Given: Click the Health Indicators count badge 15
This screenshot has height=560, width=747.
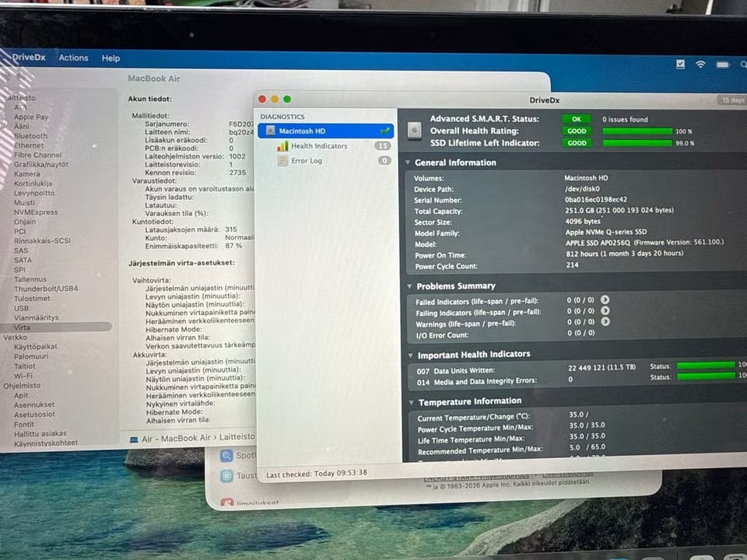Looking at the screenshot, I should click(x=383, y=145).
